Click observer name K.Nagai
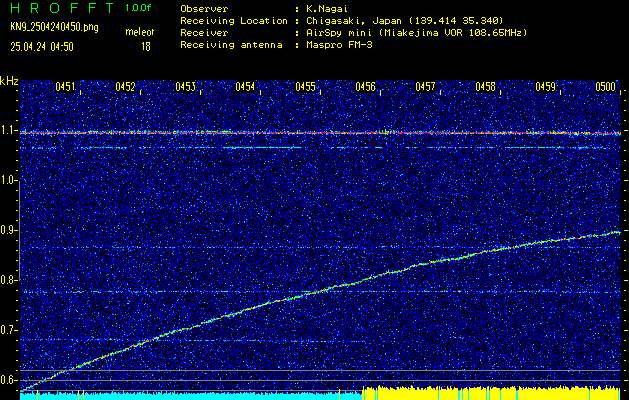 (328, 8)
